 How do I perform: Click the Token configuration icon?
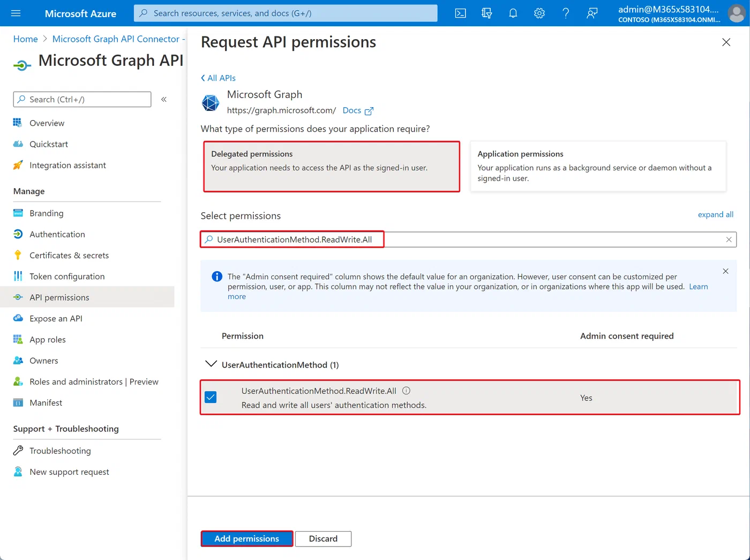pos(18,277)
